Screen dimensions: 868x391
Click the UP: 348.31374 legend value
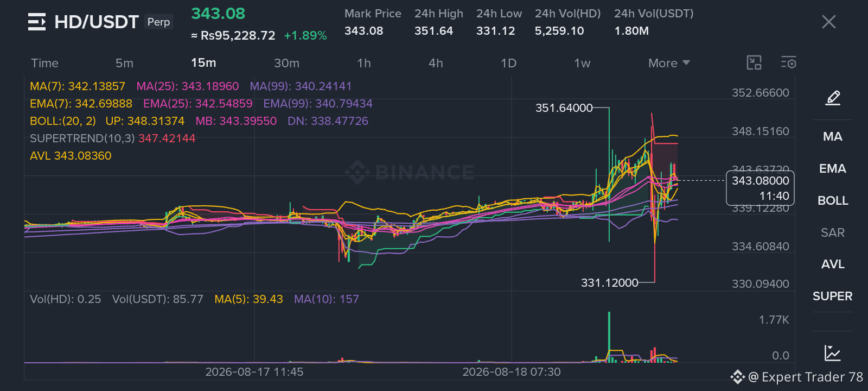145,121
